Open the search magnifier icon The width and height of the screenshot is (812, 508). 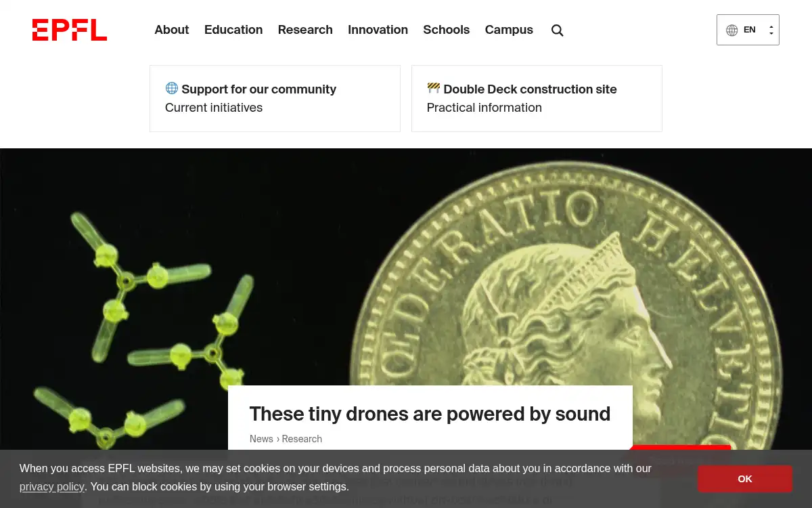[558, 30]
